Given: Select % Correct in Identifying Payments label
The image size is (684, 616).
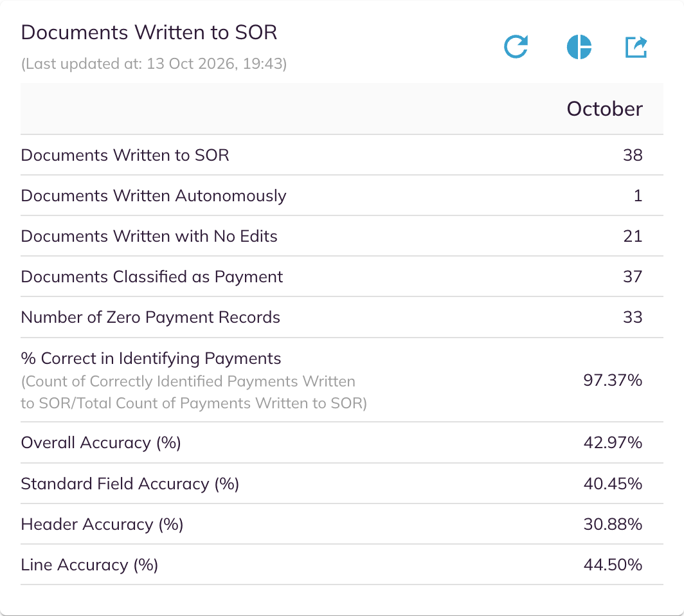Looking at the screenshot, I should [151, 359].
